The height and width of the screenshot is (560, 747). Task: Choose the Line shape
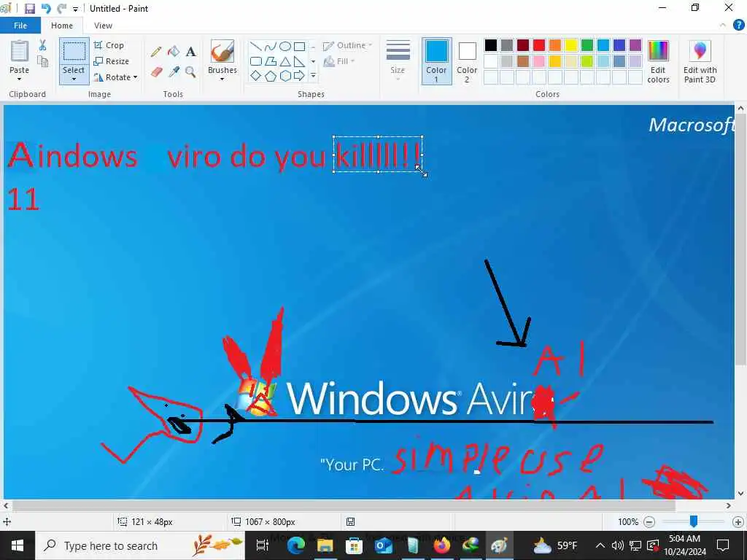(256, 46)
